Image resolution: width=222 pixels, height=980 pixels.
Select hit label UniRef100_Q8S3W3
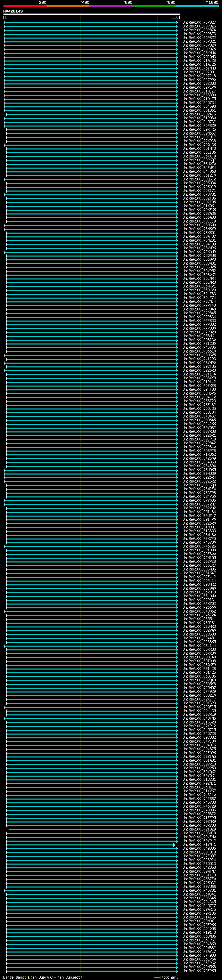pos(199,83)
